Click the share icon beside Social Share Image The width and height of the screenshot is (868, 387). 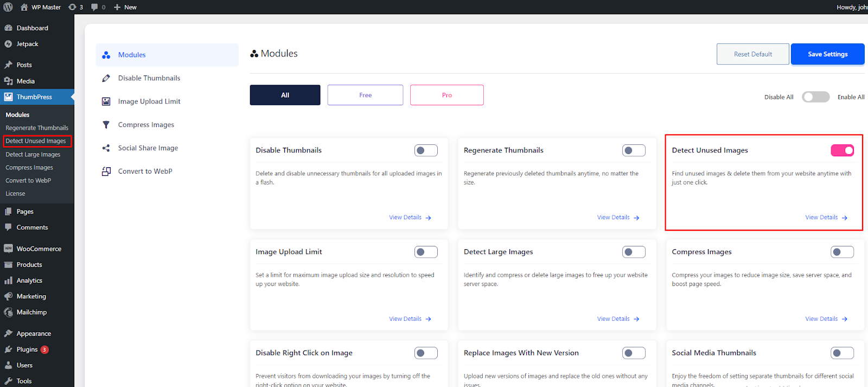[106, 148]
